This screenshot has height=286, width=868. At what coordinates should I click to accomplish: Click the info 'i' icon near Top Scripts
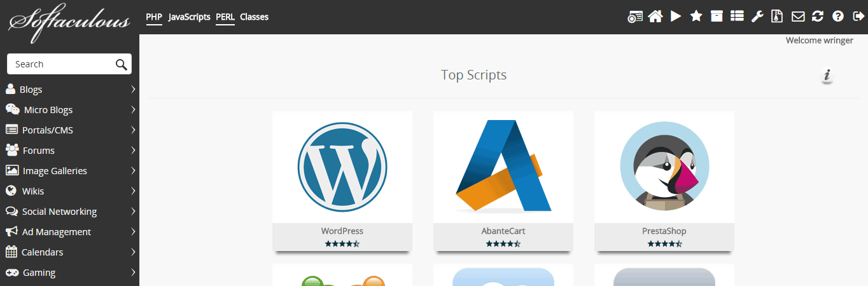pyautogui.click(x=827, y=76)
